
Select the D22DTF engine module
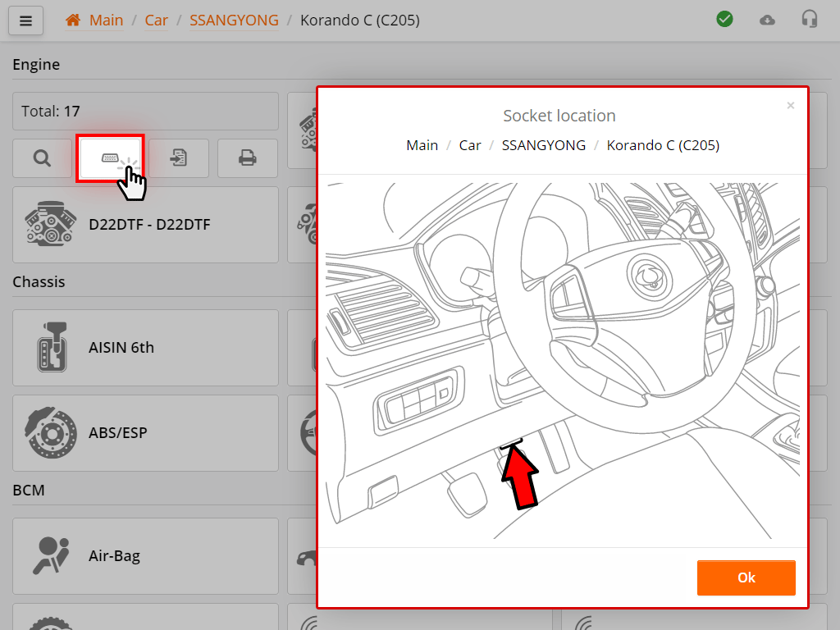pos(145,225)
